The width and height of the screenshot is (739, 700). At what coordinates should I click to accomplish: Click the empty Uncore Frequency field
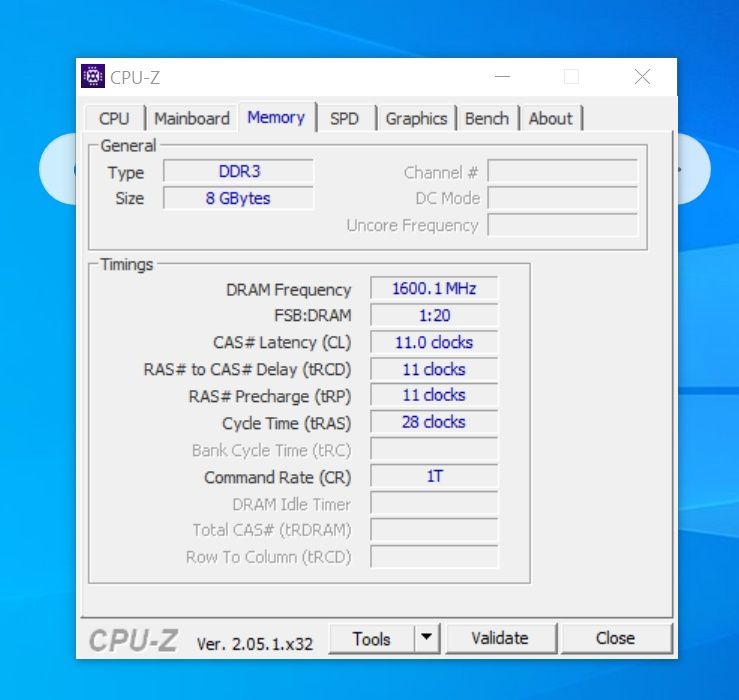point(562,225)
